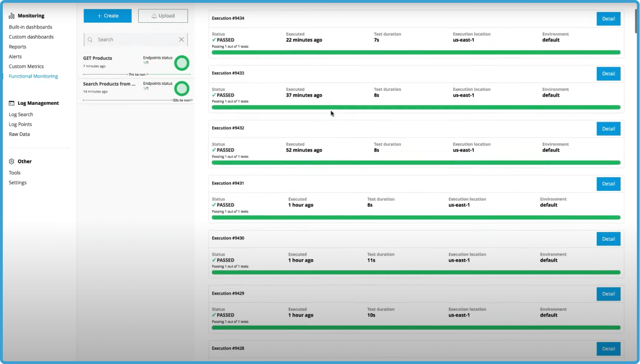This screenshot has width=640, height=364.
Task: Click the Monitoring bar chart icon
Action: click(x=12, y=16)
